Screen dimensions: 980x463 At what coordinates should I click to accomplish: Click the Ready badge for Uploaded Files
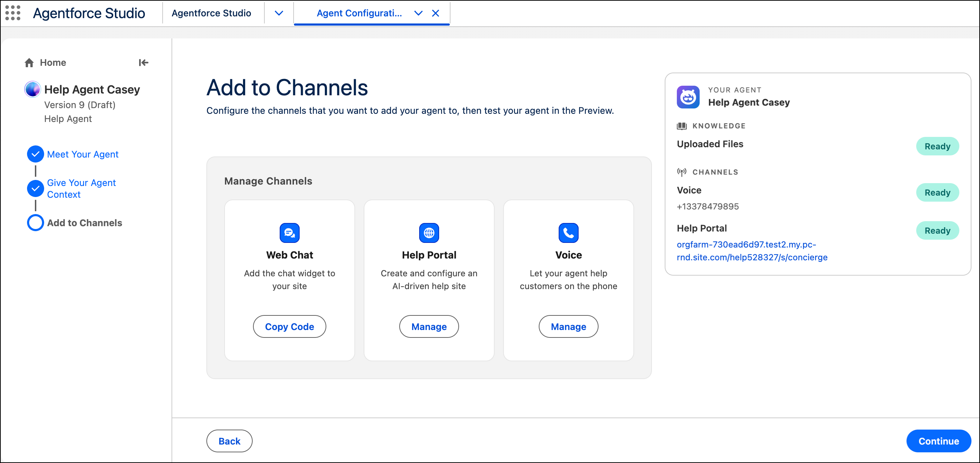(937, 147)
